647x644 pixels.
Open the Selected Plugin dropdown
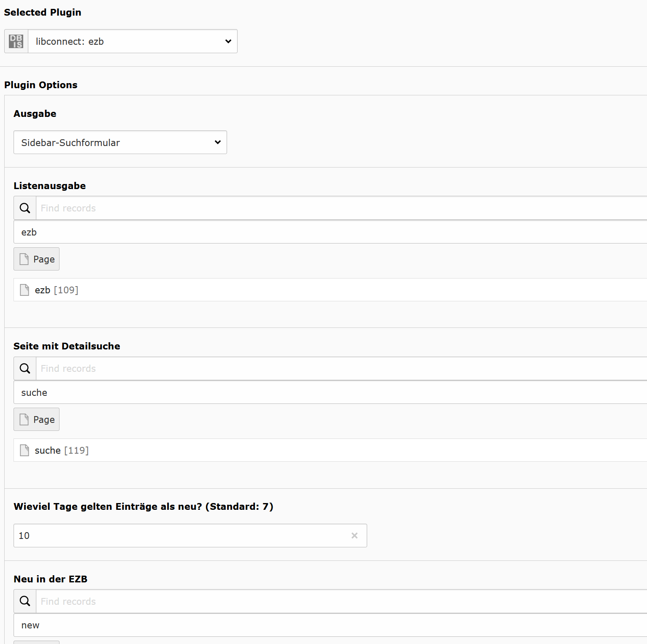(x=133, y=41)
